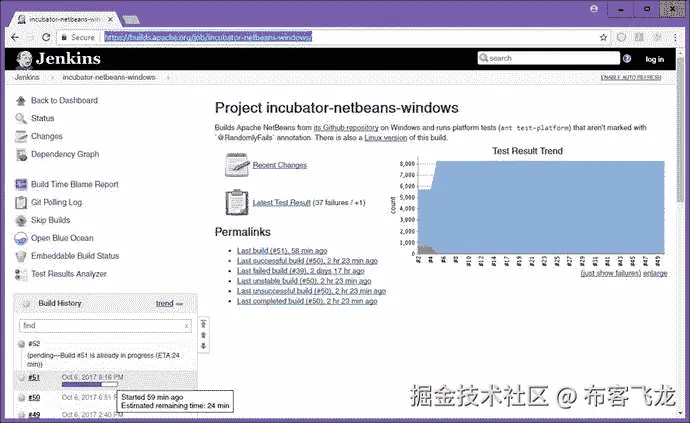The height and width of the screenshot is (423, 690).
Task: Open the Latest Test Result link
Action: [282, 202]
